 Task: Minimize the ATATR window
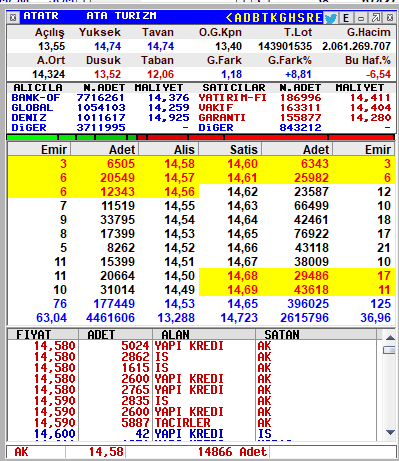(361, 18)
